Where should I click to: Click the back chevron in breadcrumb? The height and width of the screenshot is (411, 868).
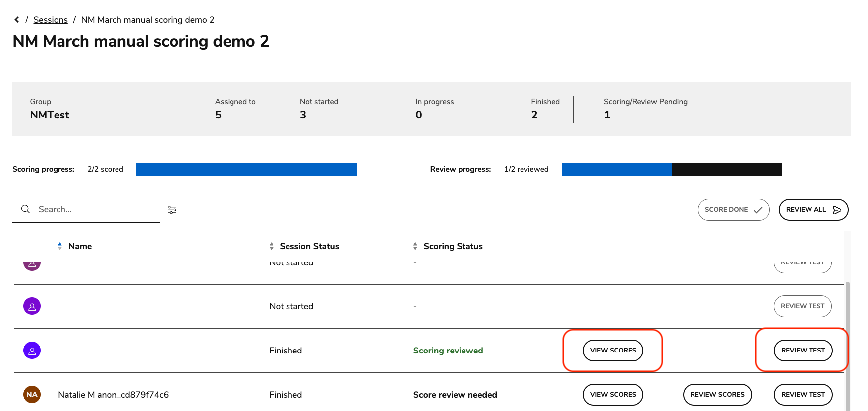click(17, 20)
